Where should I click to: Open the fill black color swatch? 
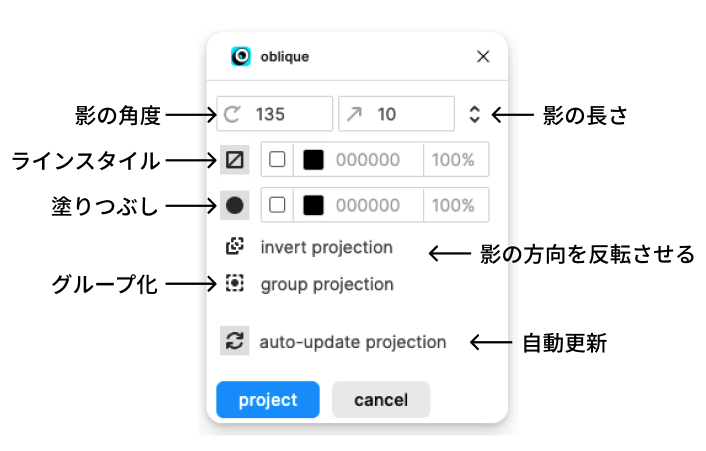[313, 205]
